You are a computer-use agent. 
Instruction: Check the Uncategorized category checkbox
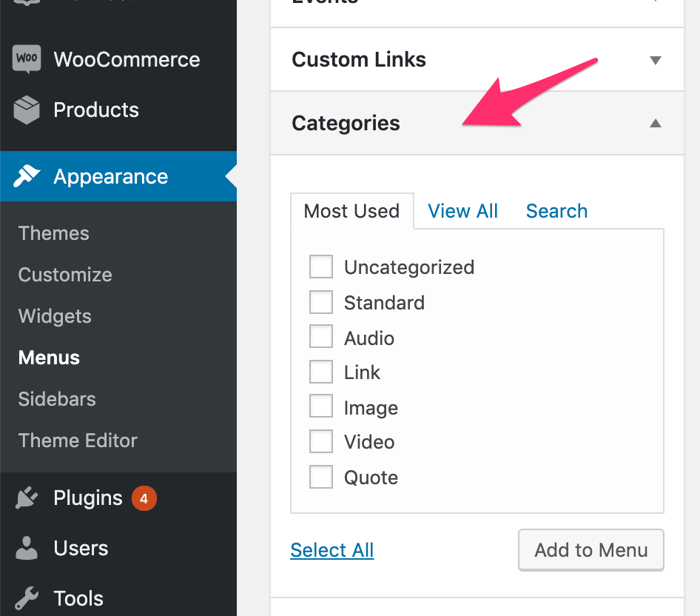click(x=321, y=267)
